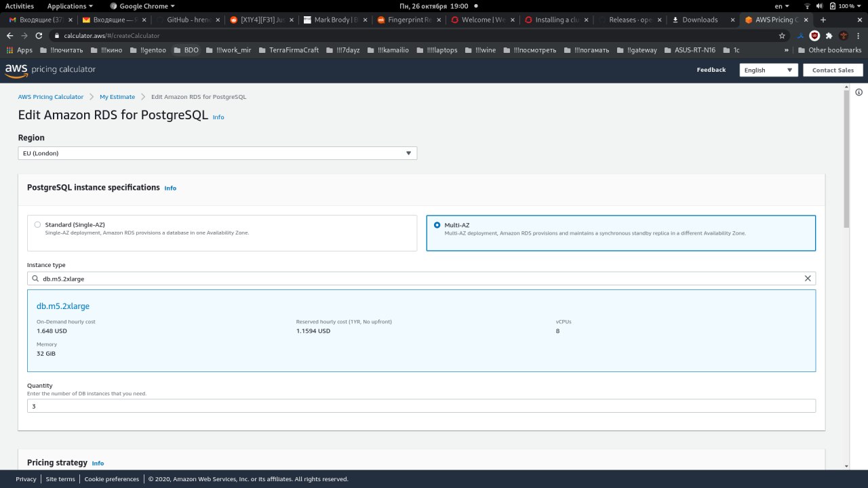Clear the instance type search with X icon
868x488 pixels.
[808, 279]
